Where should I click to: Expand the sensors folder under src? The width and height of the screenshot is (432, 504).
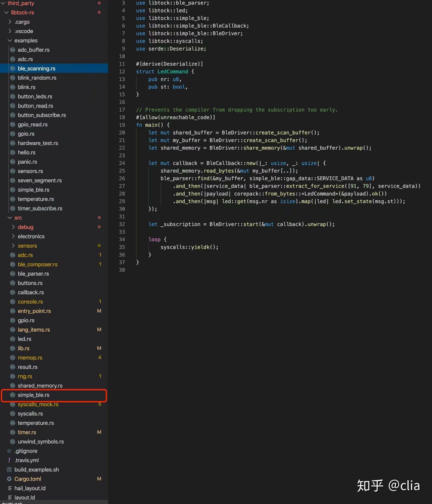13,246
